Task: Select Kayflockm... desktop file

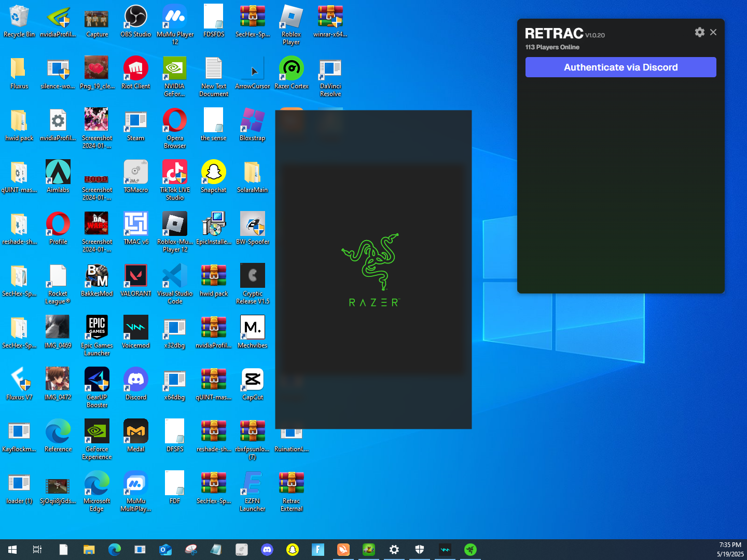Action: tap(19, 436)
